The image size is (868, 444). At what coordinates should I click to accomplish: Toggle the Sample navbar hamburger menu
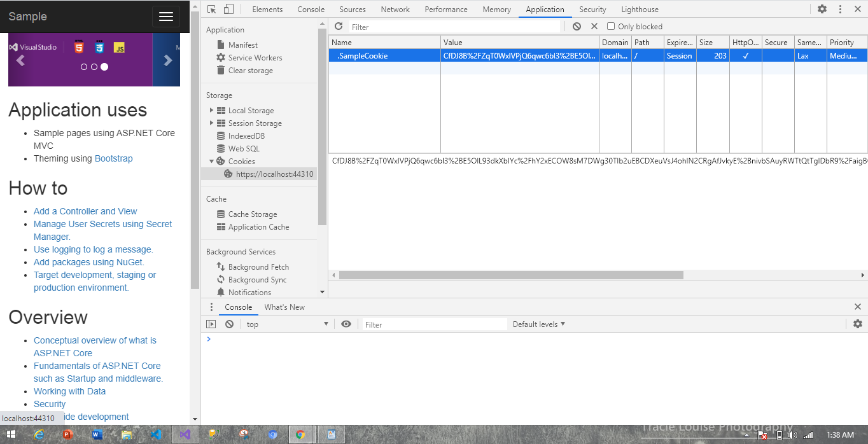(166, 17)
